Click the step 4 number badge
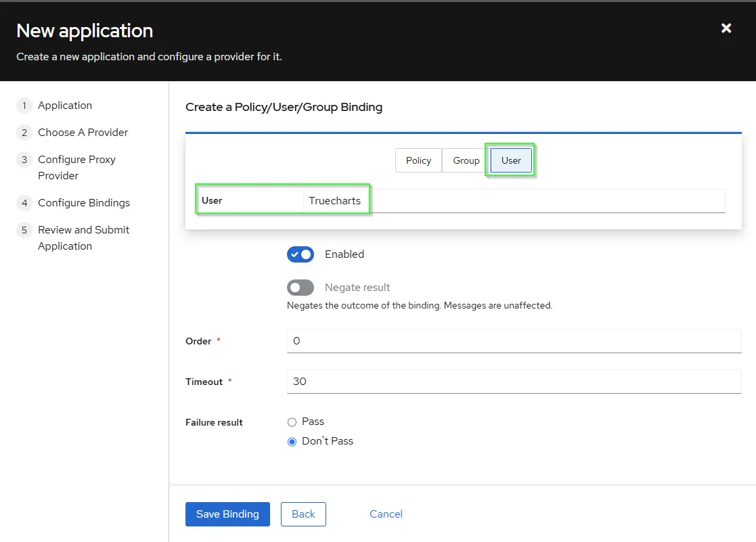Image resolution: width=756 pixels, height=542 pixels. (x=24, y=203)
